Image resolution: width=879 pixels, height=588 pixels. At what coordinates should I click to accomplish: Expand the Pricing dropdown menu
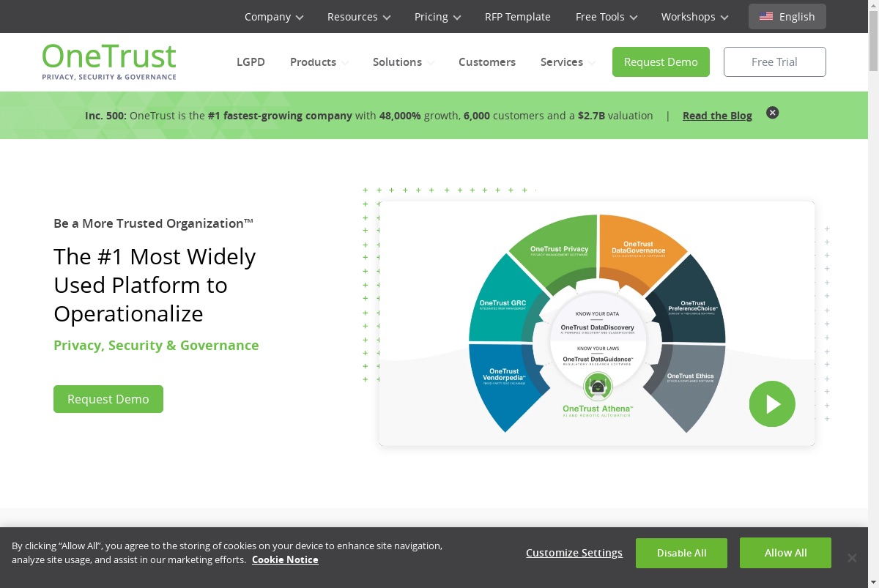pos(437,16)
